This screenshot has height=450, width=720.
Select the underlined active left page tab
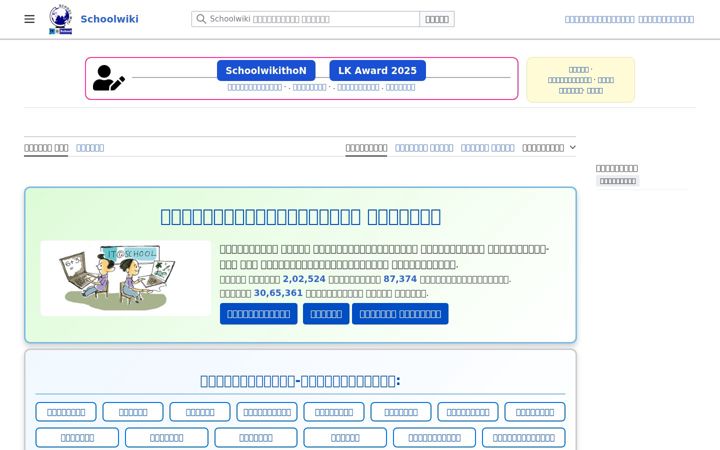[46, 148]
